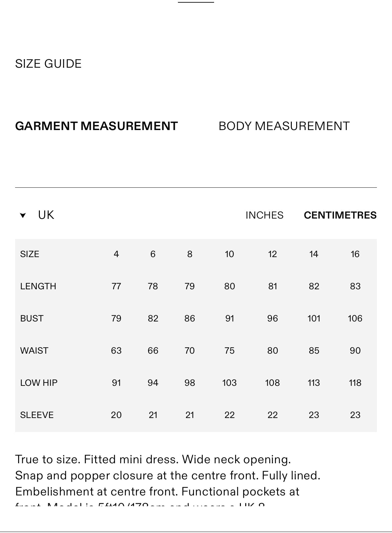
Task: Select the Garment Measurement tab
Action: point(96,126)
